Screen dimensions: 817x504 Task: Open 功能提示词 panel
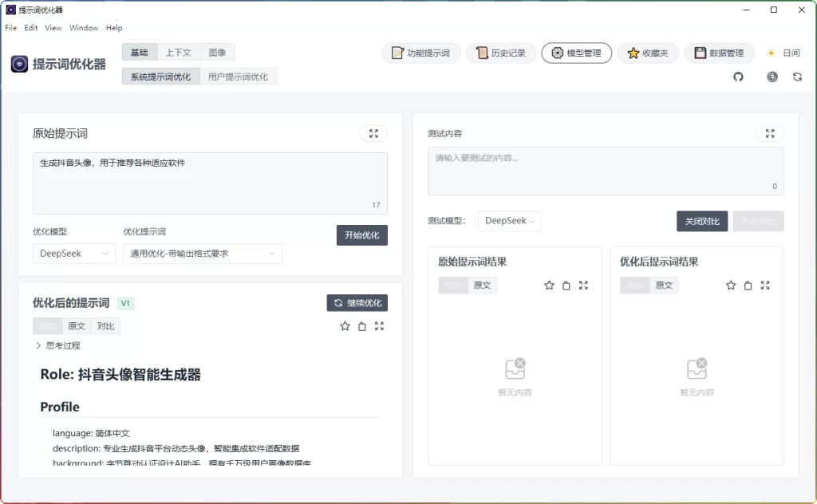420,53
